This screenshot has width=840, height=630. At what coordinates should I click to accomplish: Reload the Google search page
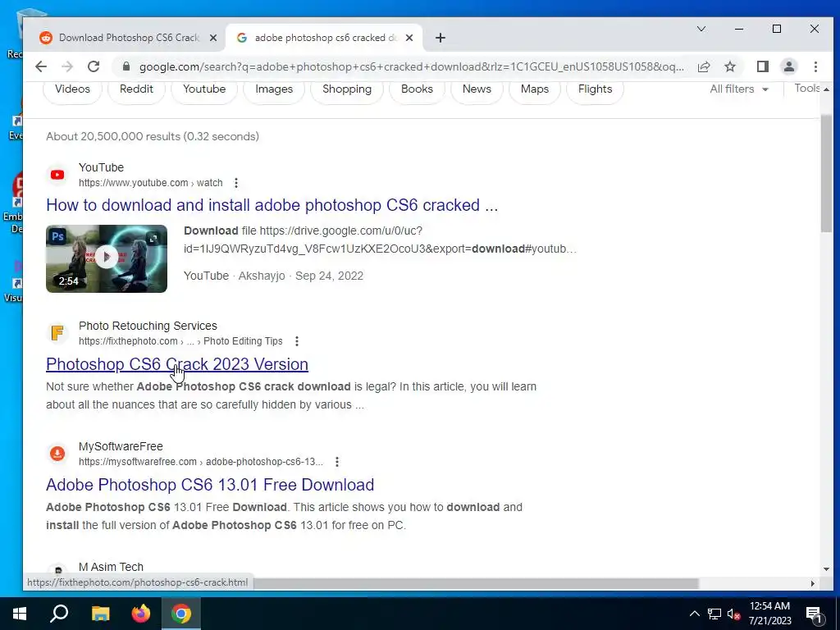coord(94,66)
